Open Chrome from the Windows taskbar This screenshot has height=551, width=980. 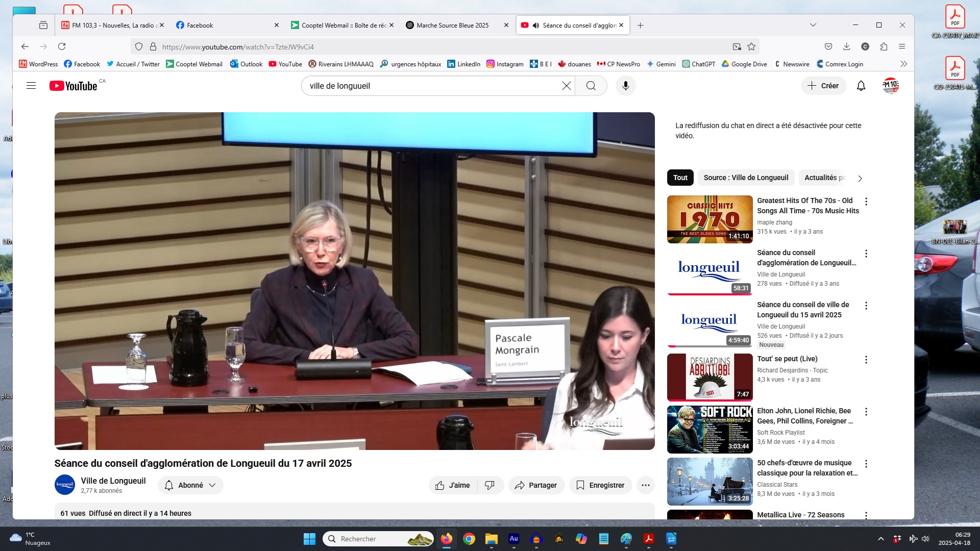(x=469, y=539)
